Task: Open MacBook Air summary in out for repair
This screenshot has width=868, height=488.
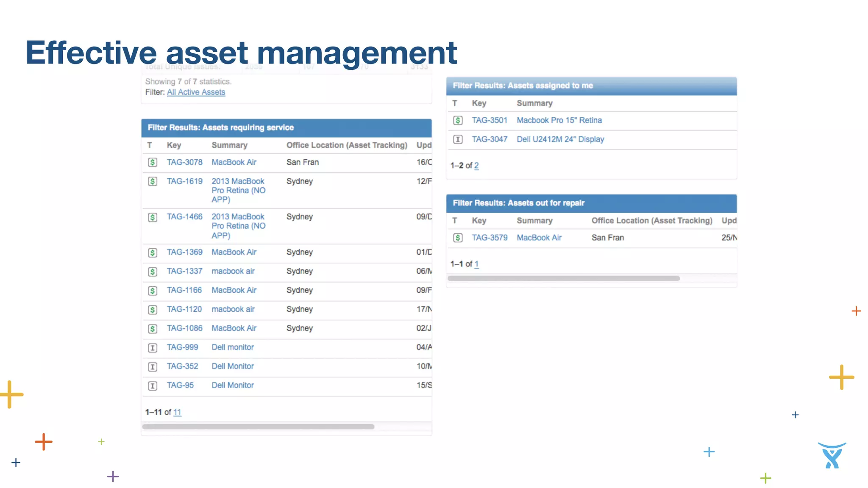Action: (x=539, y=238)
